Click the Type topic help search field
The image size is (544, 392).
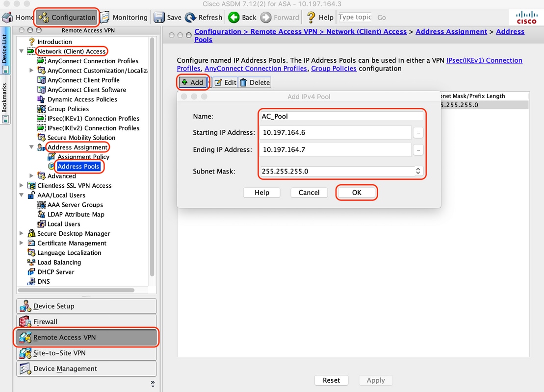point(355,17)
